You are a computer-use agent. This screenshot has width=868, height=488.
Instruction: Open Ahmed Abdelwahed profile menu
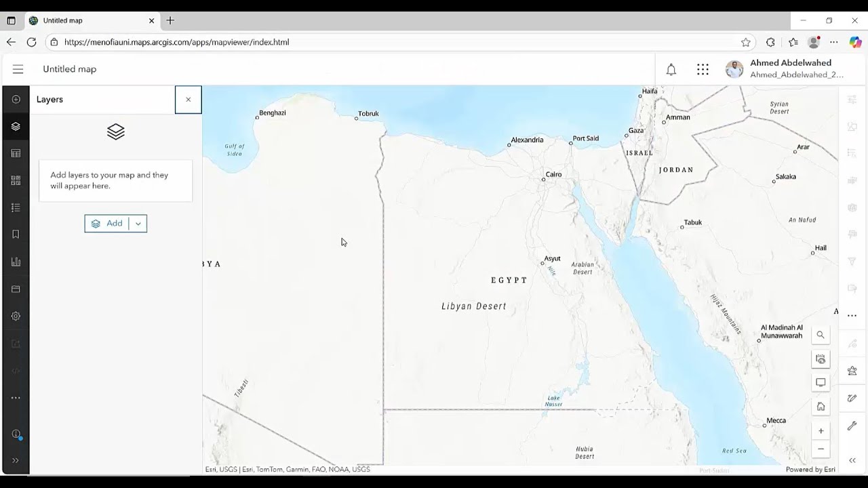tap(785, 68)
